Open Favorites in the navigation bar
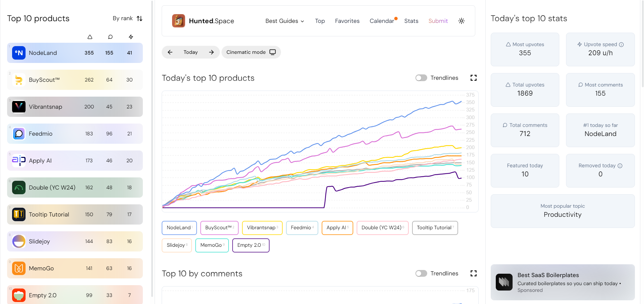 (347, 21)
